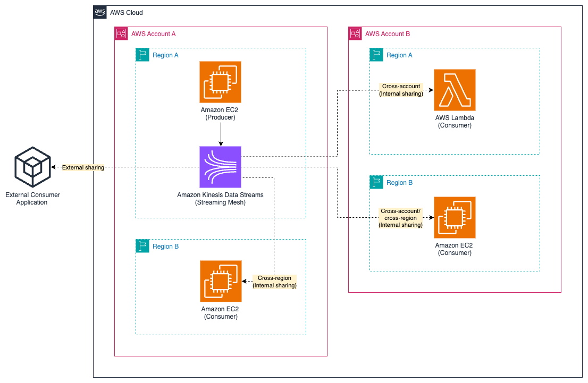
Task: Select the Amazon EC2 Producer icon
Action: pyautogui.click(x=220, y=82)
